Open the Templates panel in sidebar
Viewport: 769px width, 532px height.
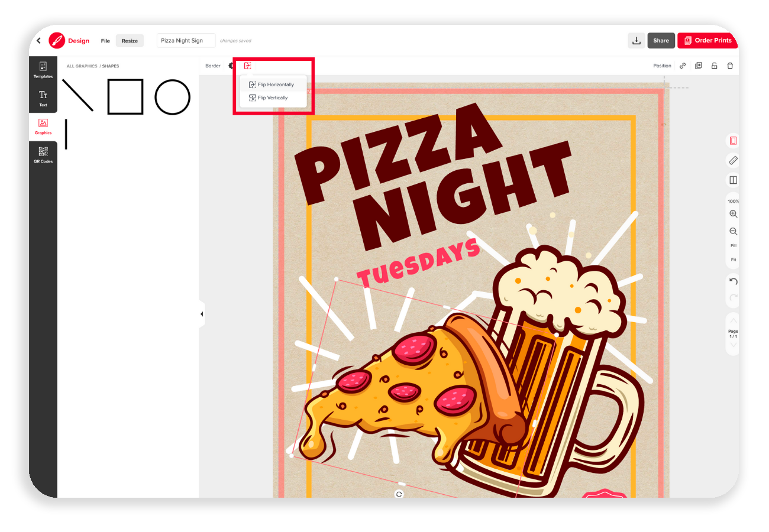coord(43,70)
